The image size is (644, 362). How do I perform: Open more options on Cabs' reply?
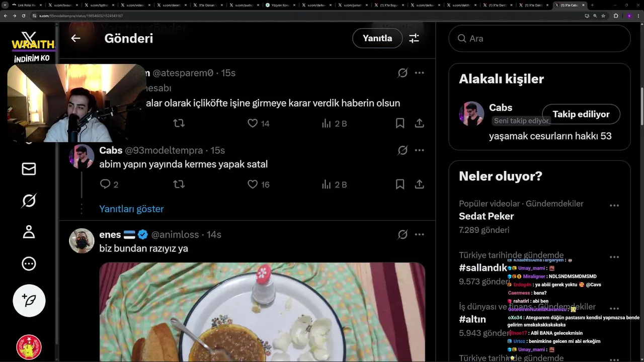click(x=419, y=150)
